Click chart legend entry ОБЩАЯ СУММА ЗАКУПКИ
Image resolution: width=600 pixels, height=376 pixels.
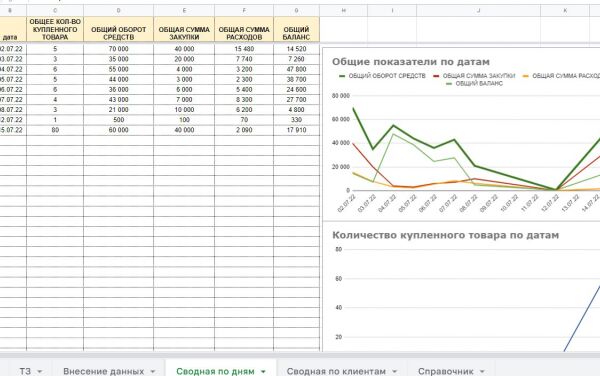[474, 76]
